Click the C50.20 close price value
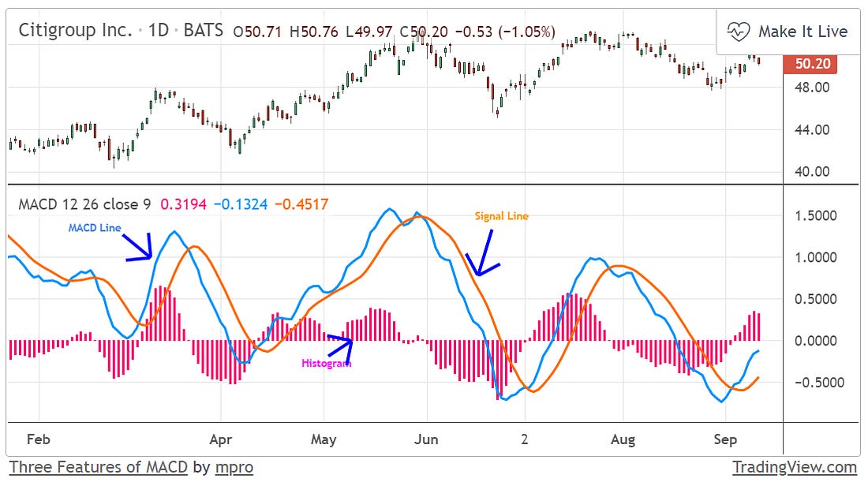Viewport: 868px width, 482px height. 424,32
